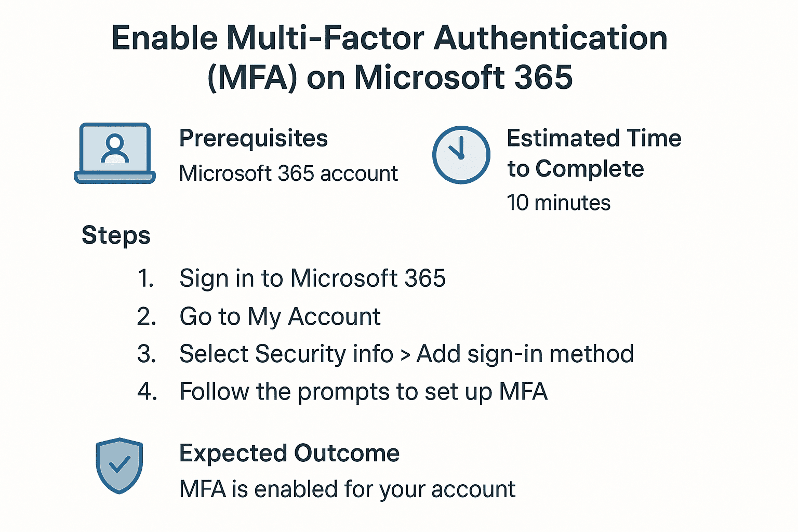The width and height of the screenshot is (798, 532).
Task: Click step 1 Sign in to Microsoft 365
Action: point(312,278)
